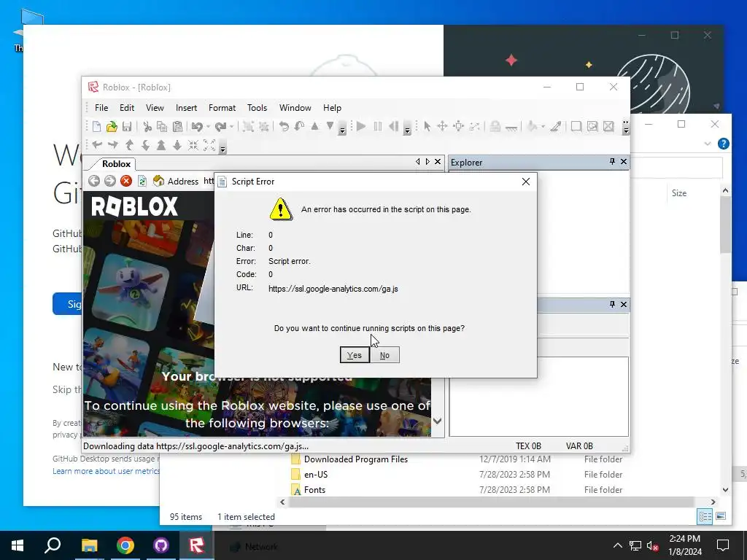Viewport: 747px width, 560px height.
Task: Select the four-arrow Move tool icon
Action: (x=442, y=127)
